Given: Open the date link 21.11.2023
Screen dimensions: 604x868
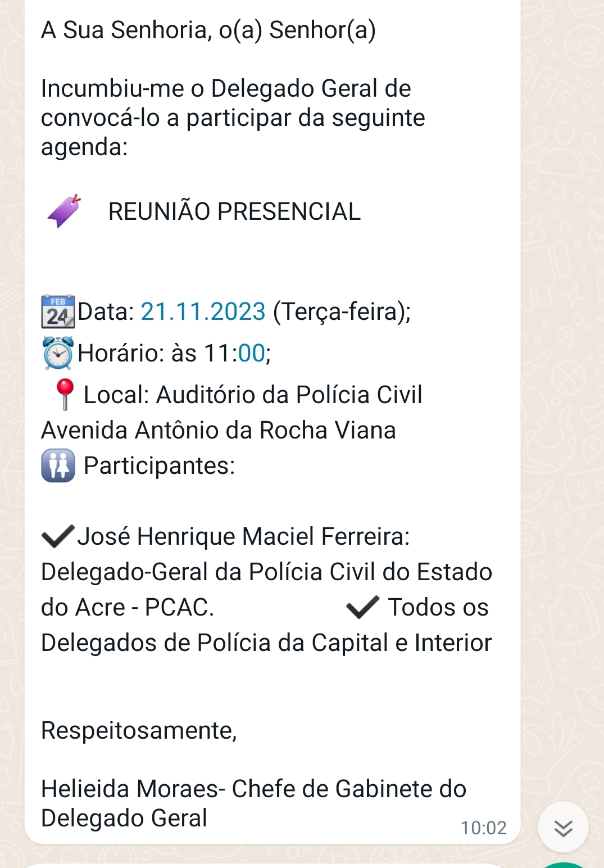Looking at the screenshot, I should [203, 311].
